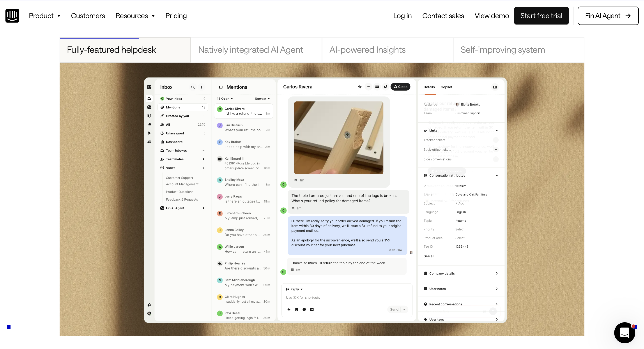This screenshot has width=644, height=349.
Task: Click the reply text input field
Action: click(x=347, y=298)
